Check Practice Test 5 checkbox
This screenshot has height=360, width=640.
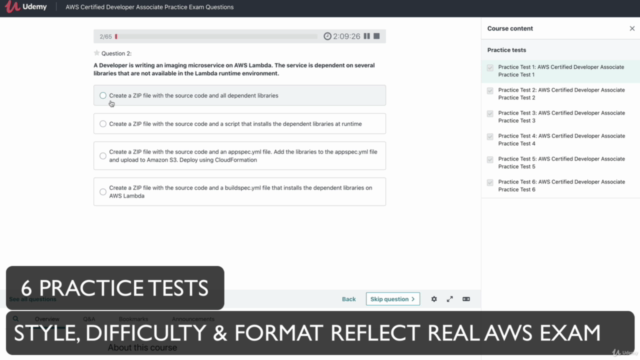click(x=490, y=159)
